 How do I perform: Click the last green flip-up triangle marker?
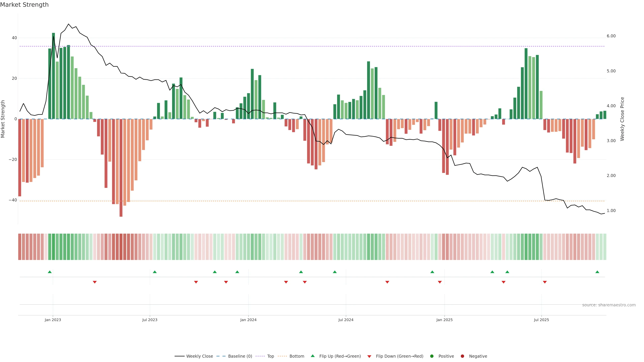(x=597, y=272)
